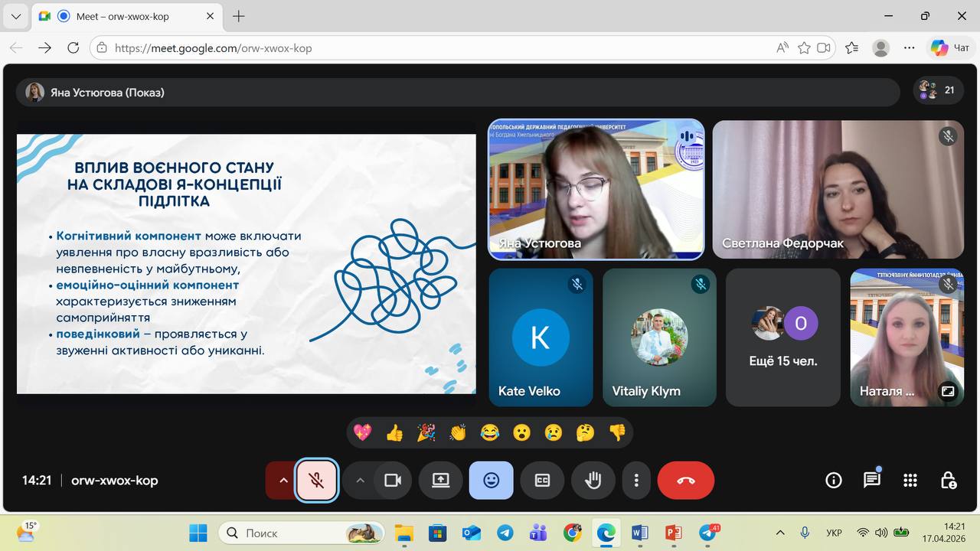Open the activities grid icon

pos(910,481)
